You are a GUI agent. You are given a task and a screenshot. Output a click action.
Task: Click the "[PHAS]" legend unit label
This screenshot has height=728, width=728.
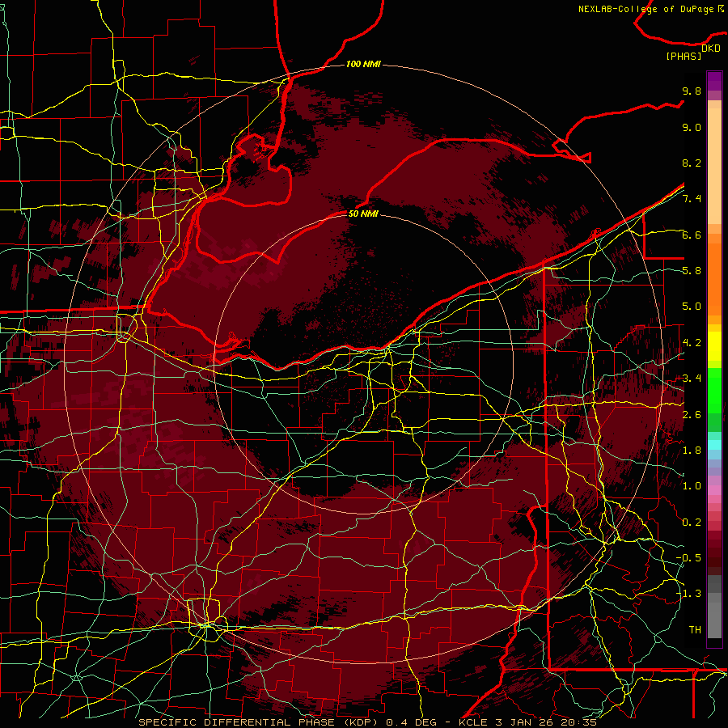click(x=684, y=56)
